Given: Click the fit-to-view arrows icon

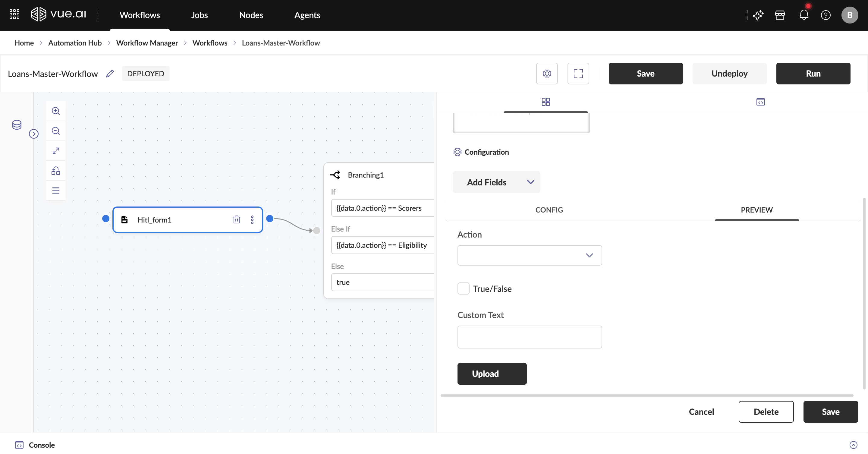Looking at the screenshot, I should click(55, 151).
